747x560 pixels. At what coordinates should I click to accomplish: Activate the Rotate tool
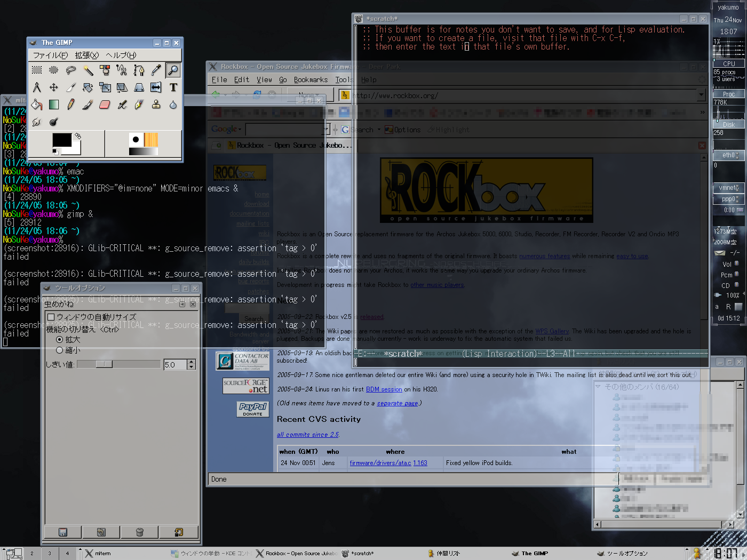pos(88,87)
